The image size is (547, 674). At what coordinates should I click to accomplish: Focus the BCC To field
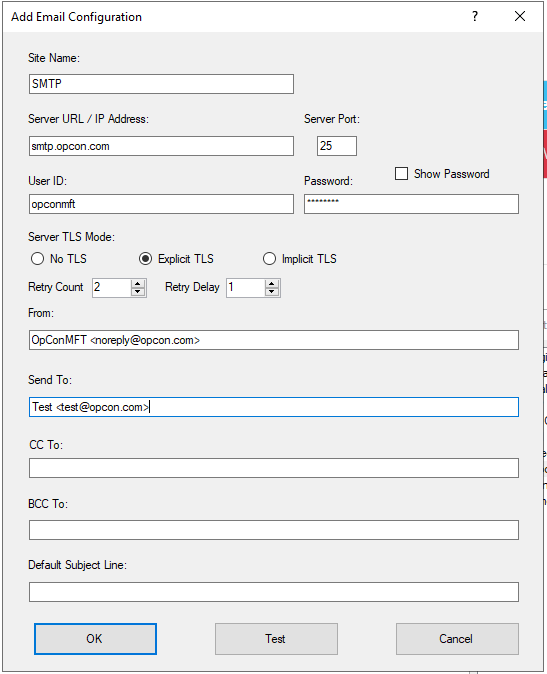coord(274,530)
